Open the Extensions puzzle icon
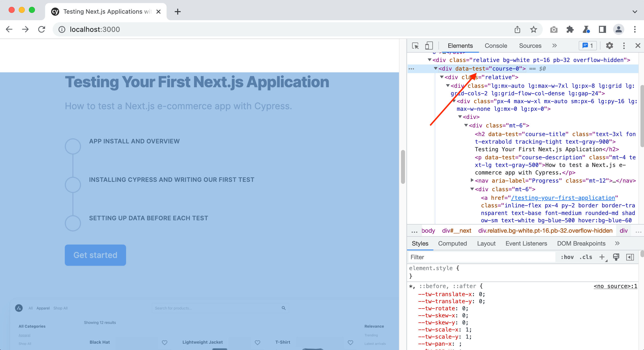644x350 pixels. pyautogui.click(x=570, y=30)
